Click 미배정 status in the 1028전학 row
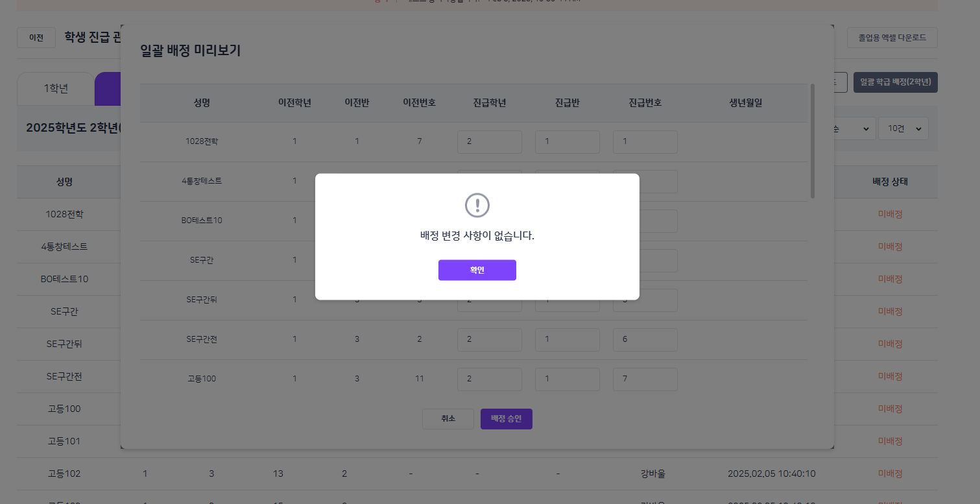The image size is (980, 504). (x=890, y=214)
